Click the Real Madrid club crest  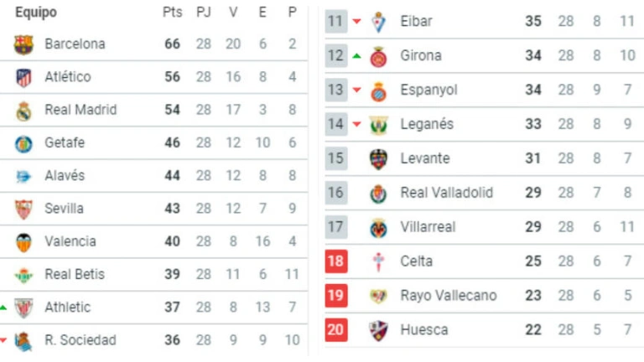[23, 111]
